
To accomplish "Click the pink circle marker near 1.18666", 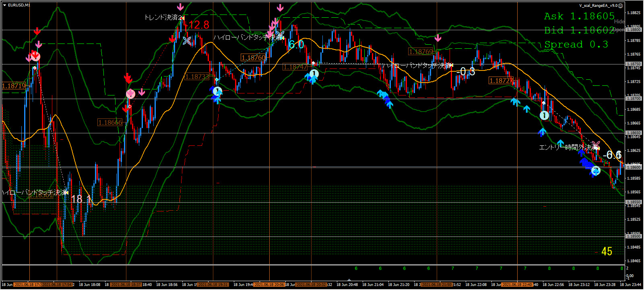I will (130, 94).
